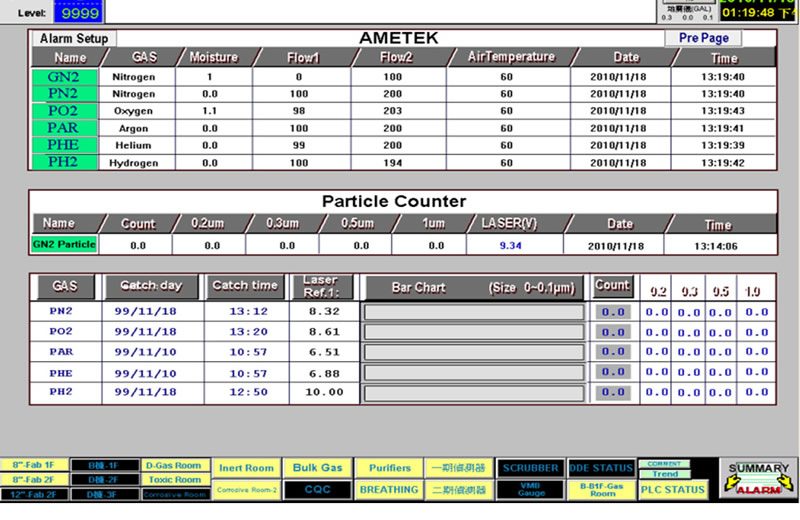
Task: Click the Level 9999 field
Action: (79, 12)
